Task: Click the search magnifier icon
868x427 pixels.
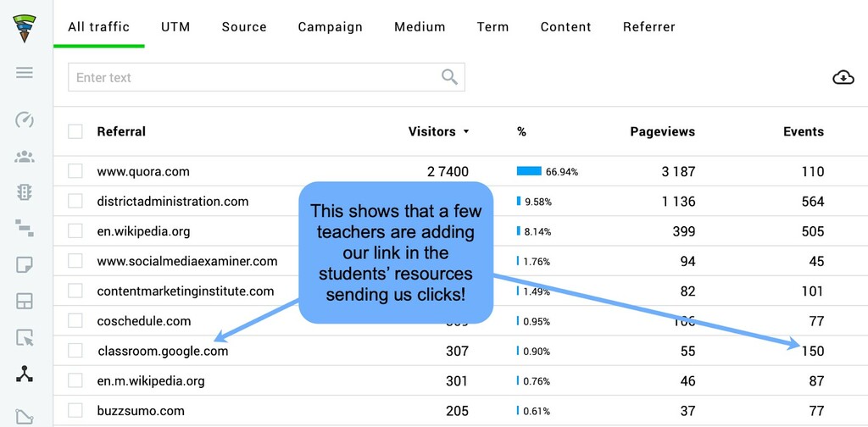Action: coord(449,77)
